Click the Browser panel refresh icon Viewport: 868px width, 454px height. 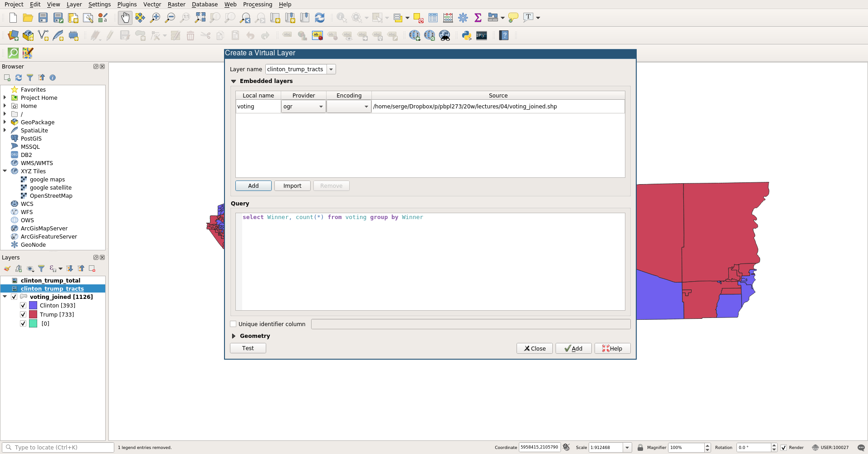pos(19,78)
